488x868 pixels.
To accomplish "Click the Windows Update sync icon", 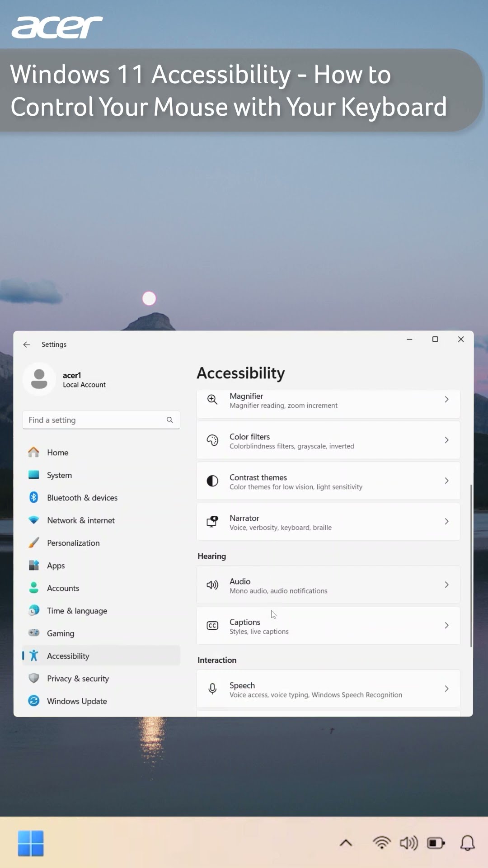I will pyautogui.click(x=33, y=701).
